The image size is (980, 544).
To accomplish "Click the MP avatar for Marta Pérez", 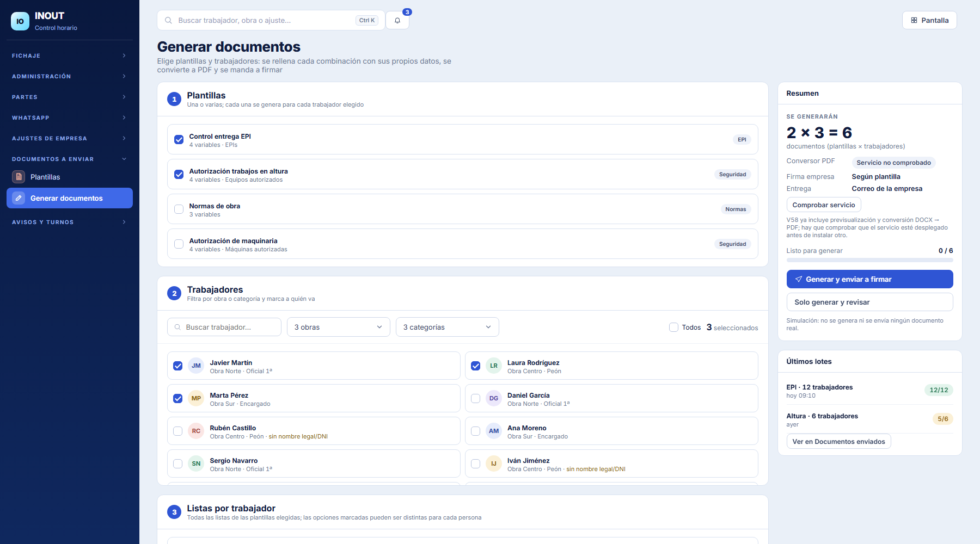I will (196, 398).
